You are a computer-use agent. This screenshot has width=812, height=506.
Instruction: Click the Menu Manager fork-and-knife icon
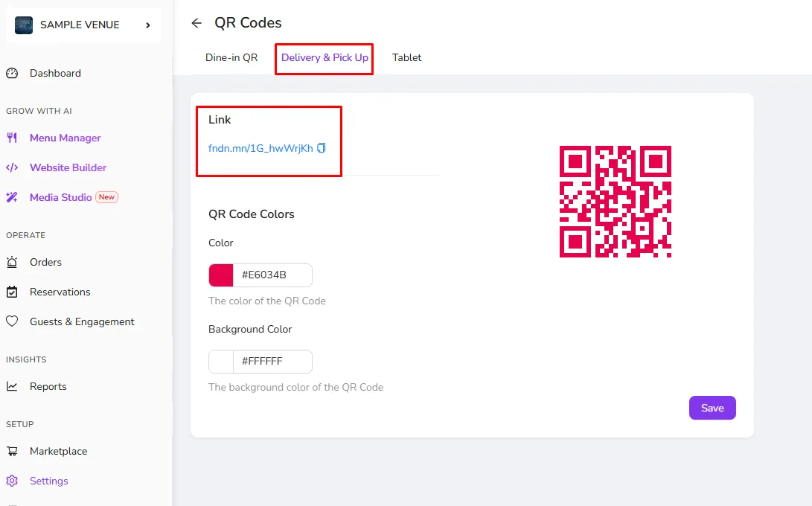point(12,138)
